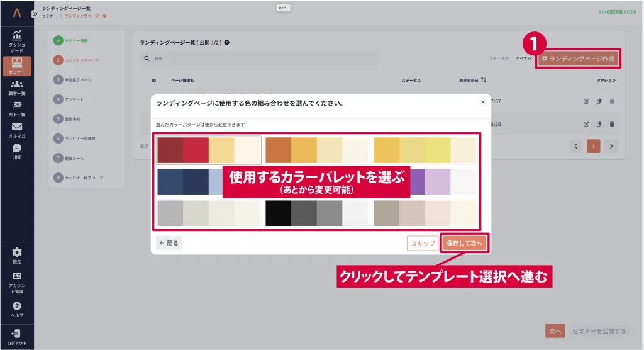Open the メルマガ mail icon

17,130
